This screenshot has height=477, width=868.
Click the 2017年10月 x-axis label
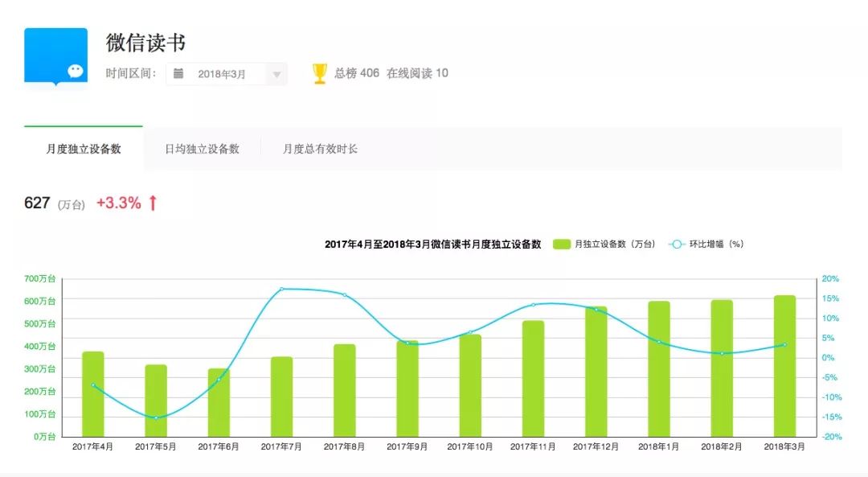[x=470, y=446]
